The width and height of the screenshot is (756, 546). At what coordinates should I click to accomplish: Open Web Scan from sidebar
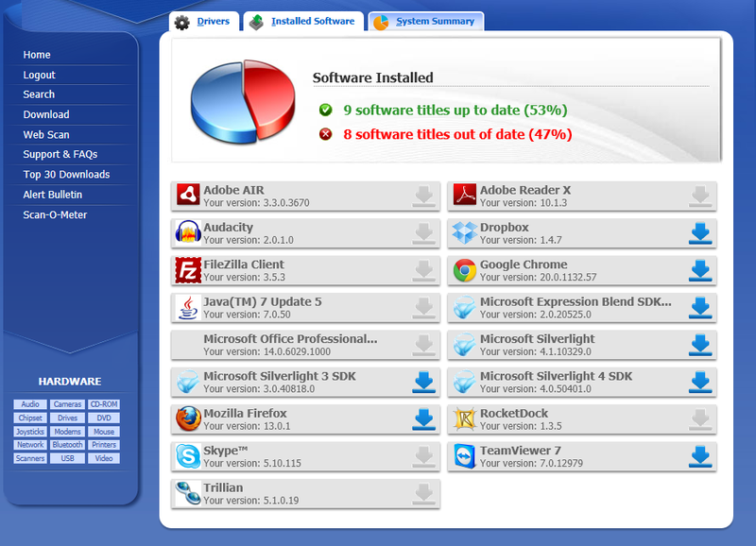pyautogui.click(x=46, y=135)
